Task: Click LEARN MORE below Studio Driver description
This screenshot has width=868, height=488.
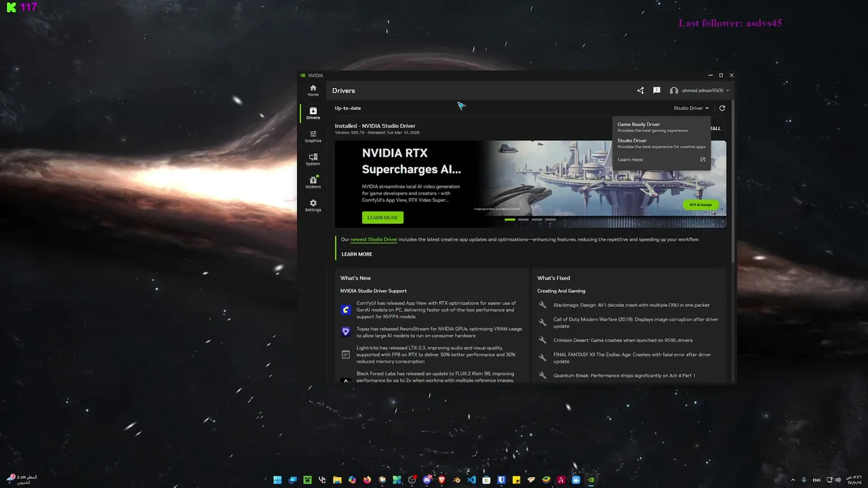Action: [357, 254]
